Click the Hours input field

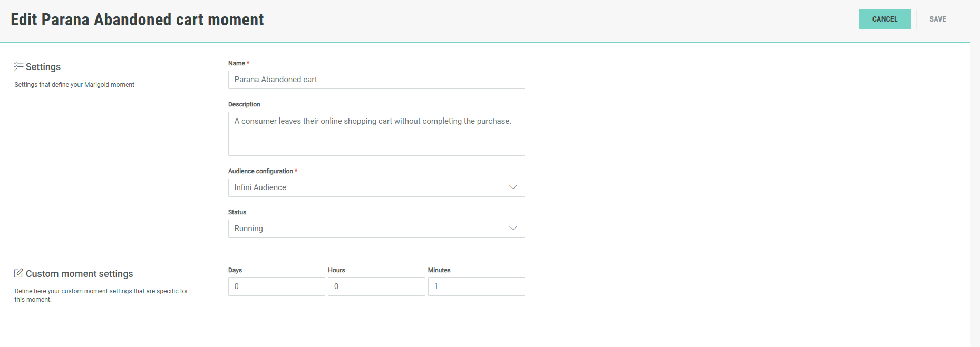(376, 286)
